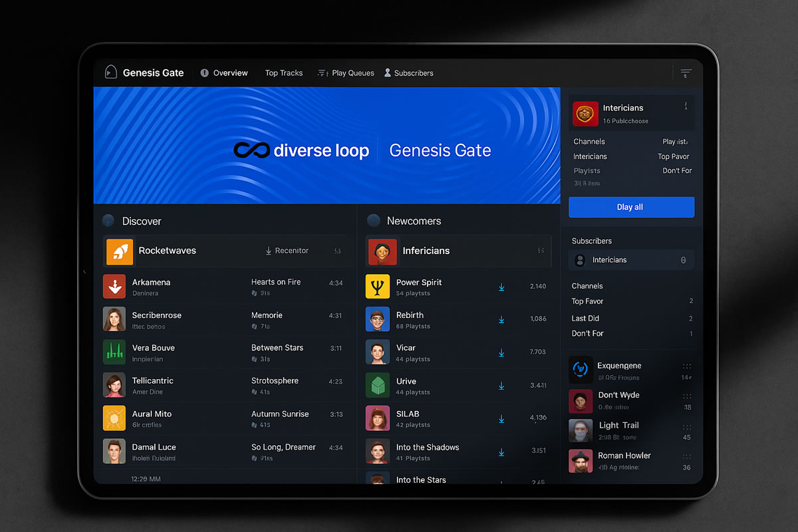Click the Aural Mito sun icon

(x=114, y=418)
